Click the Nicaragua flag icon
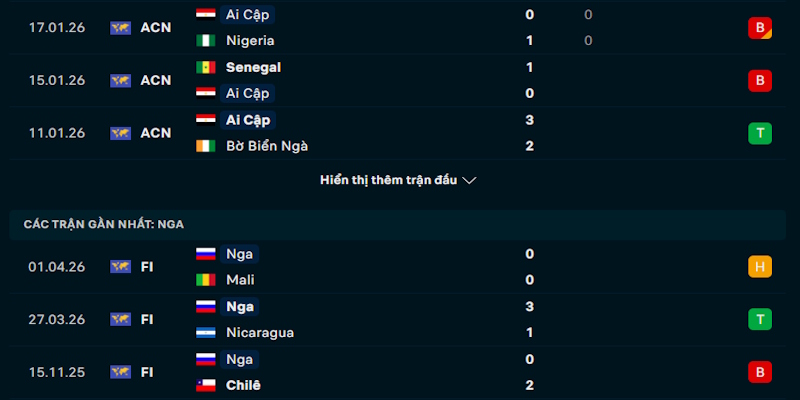The height and width of the screenshot is (400, 800). point(206,333)
